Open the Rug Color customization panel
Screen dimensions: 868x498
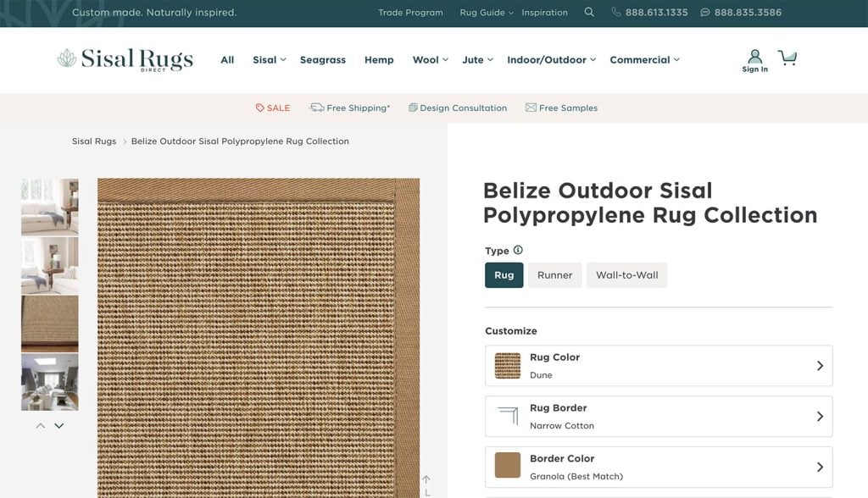[658, 365]
